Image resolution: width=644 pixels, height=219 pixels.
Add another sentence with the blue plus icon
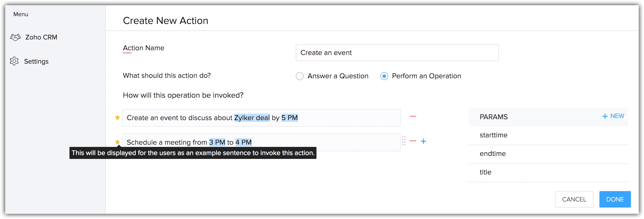(423, 141)
